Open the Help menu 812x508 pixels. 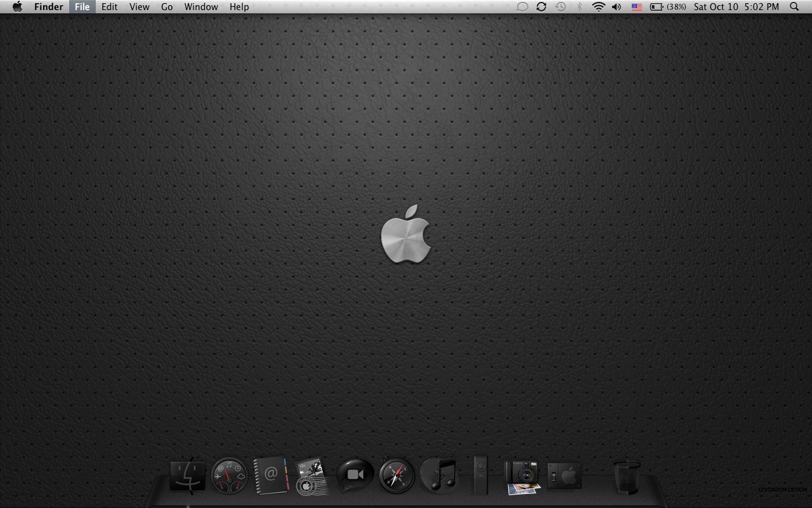coord(239,7)
